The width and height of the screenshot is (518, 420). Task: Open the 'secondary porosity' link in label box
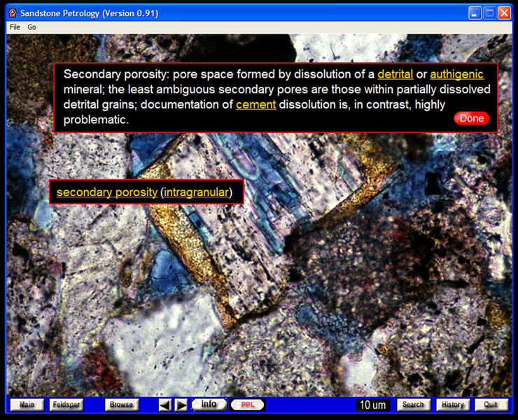point(107,192)
